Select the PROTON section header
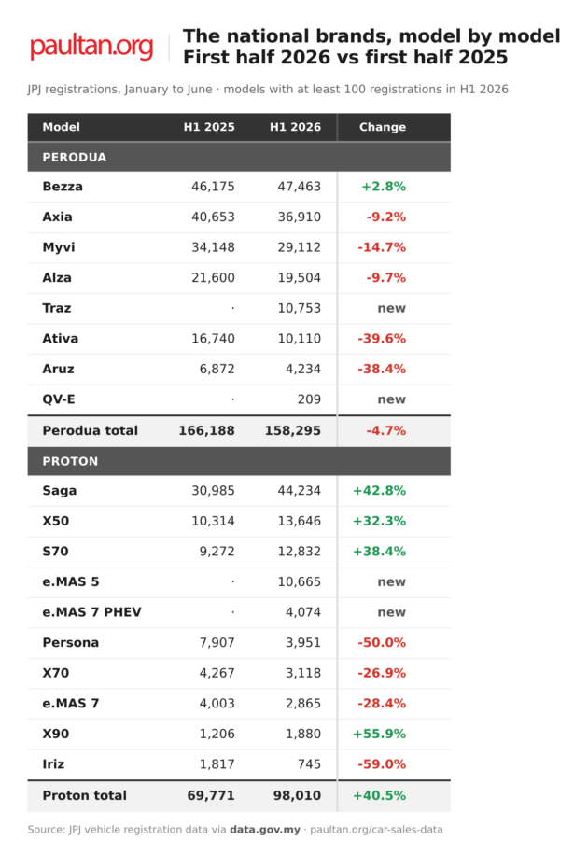This screenshot has width=588, height=868. [239, 461]
